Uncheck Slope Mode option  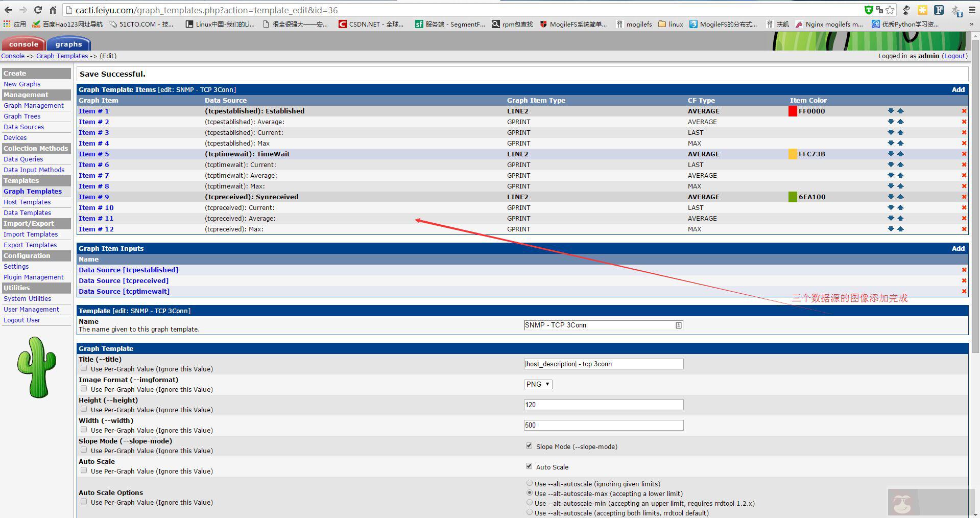tap(529, 446)
